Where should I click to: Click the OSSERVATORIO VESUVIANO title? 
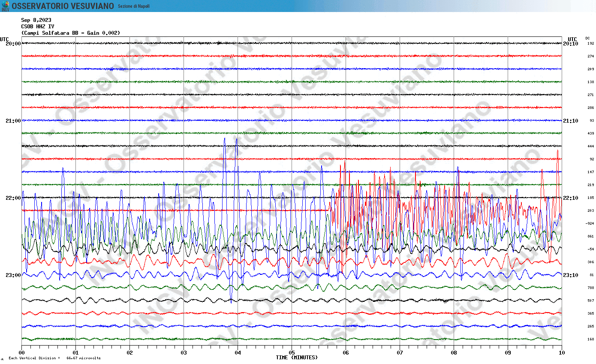63,6
